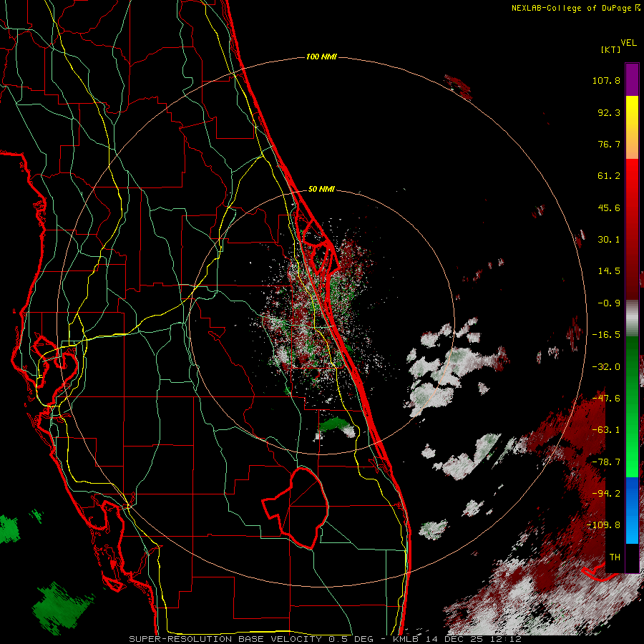Image resolution: width=644 pixels, height=644 pixels.
Task: Pick the blue segment of velocity color bar
Action: [x=632, y=510]
